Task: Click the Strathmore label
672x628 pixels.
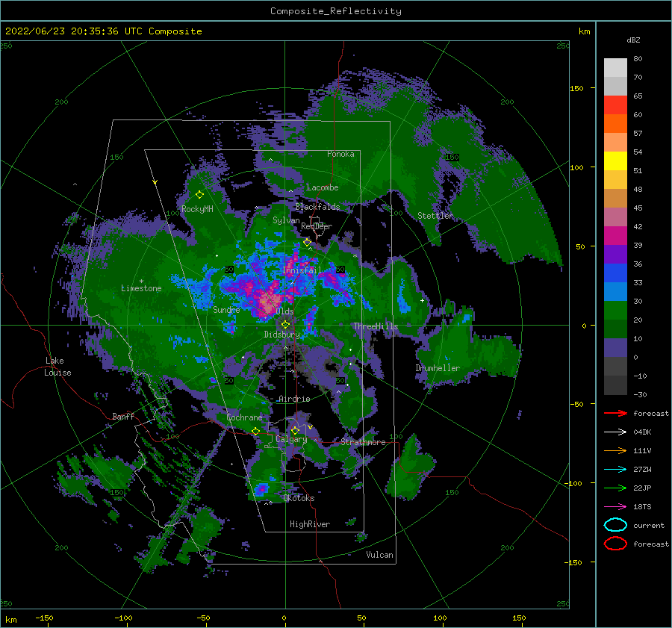Action: [x=363, y=442]
